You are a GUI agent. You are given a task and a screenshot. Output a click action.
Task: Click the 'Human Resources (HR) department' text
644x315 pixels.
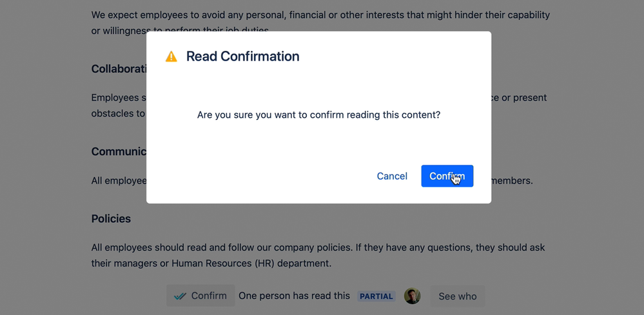point(251,263)
